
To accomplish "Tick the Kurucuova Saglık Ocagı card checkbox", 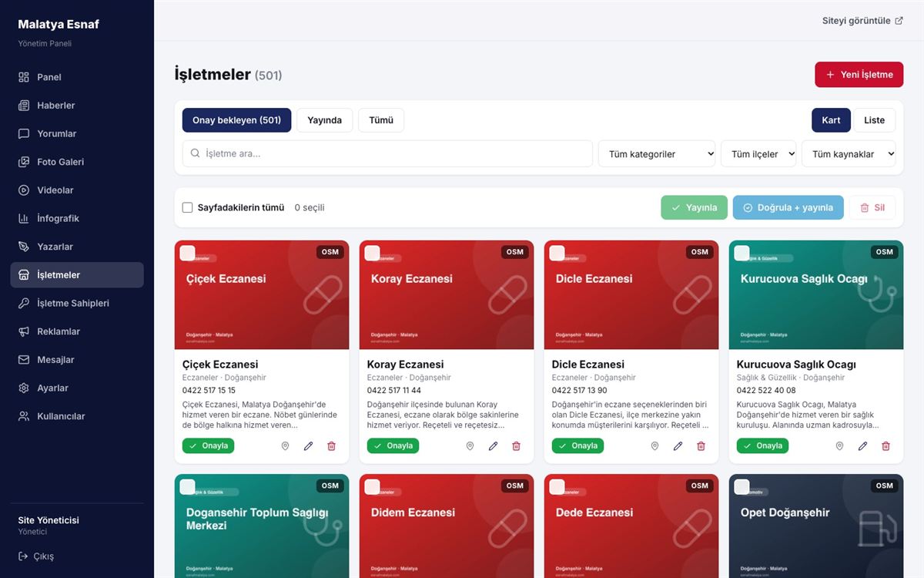I will click(742, 253).
